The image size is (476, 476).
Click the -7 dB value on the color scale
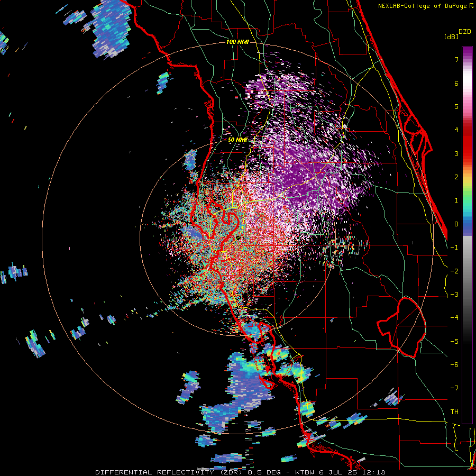[x=454, y=388]
